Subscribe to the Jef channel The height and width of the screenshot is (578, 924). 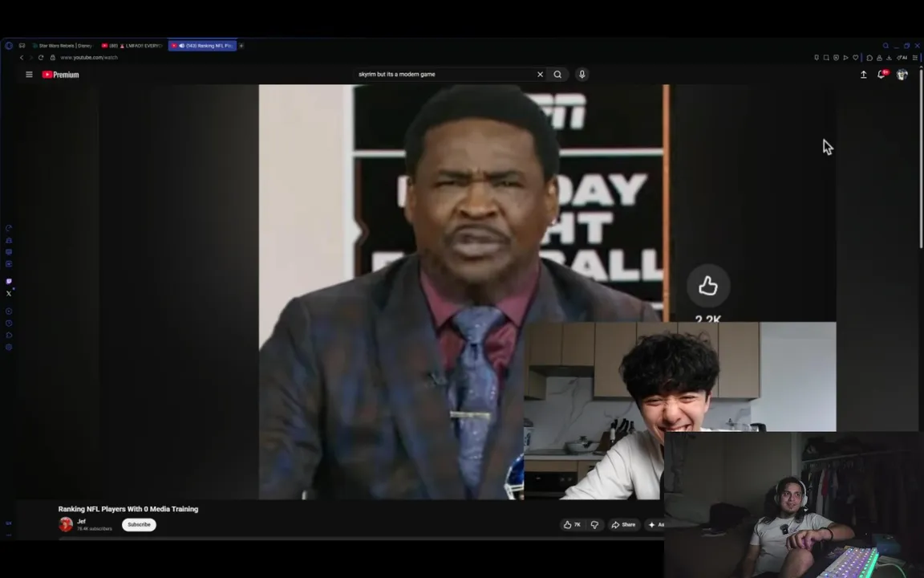click(139, 525)
